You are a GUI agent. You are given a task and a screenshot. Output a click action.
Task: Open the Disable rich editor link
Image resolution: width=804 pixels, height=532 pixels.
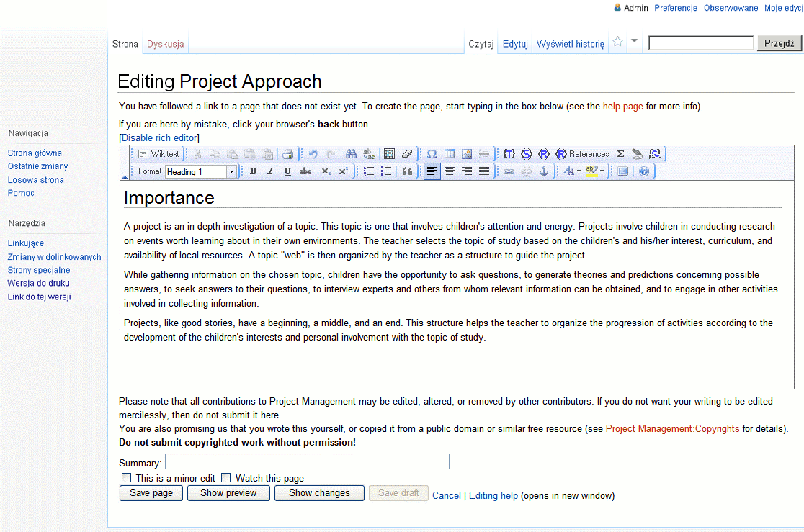pyautogui.click(x=158, y=137)
